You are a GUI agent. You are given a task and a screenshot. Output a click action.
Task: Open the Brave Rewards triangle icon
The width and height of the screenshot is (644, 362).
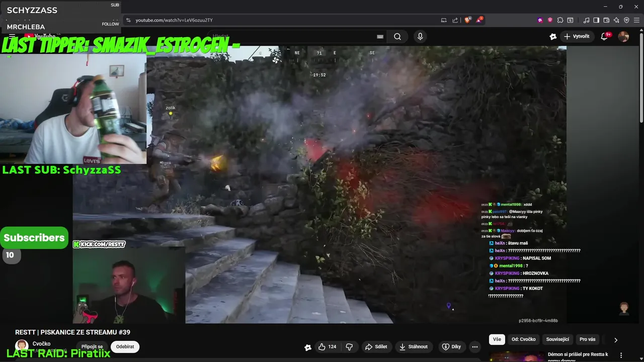479,20
